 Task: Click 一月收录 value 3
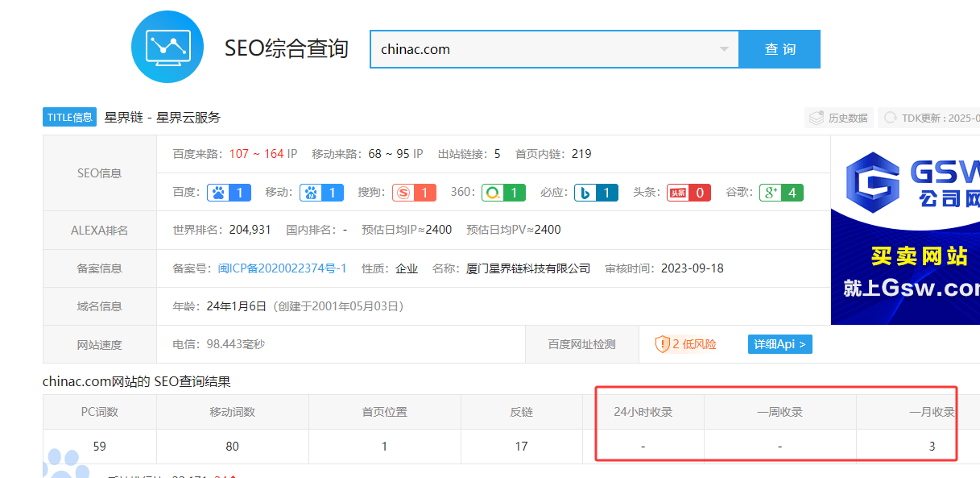[932, 447]
